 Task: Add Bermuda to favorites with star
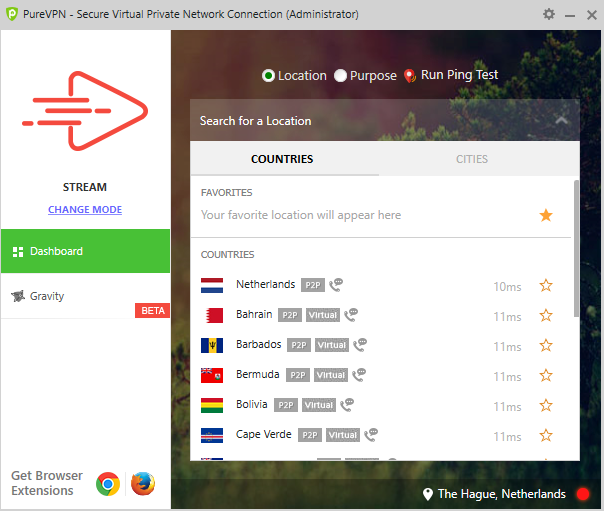[x=545, y=375]
